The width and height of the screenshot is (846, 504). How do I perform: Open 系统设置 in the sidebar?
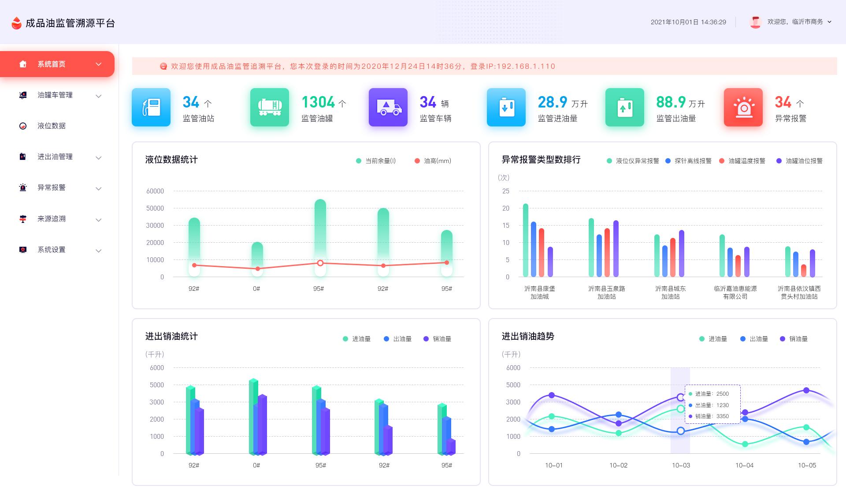point(51,250)
